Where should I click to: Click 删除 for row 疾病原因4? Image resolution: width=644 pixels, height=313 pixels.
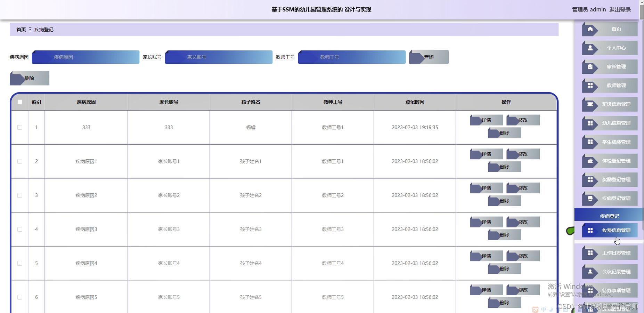[x=505, y=269]
